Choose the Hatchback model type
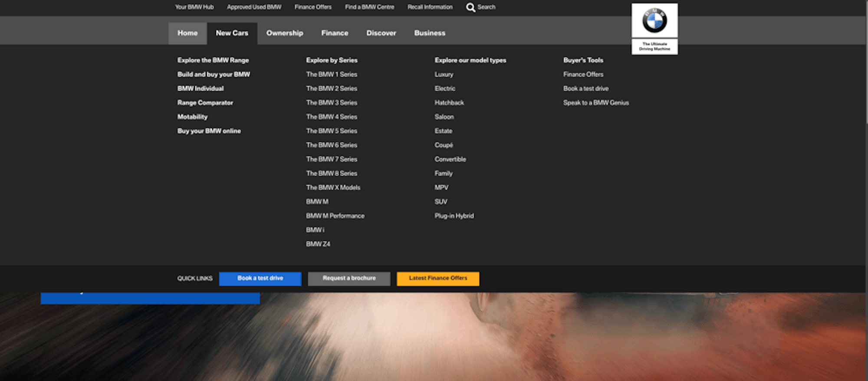The height and width of the screenshot is (381, 868). point(449,103)
